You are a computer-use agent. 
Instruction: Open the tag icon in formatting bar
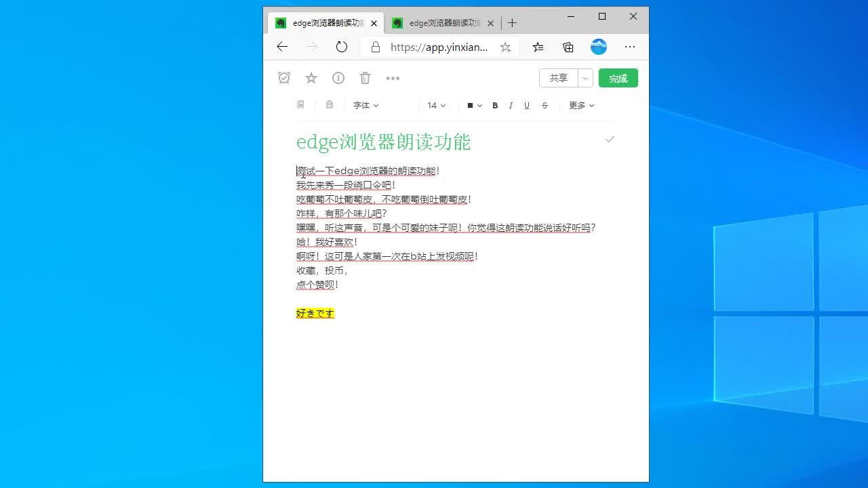pyautogui.click(x=330, y=104)
